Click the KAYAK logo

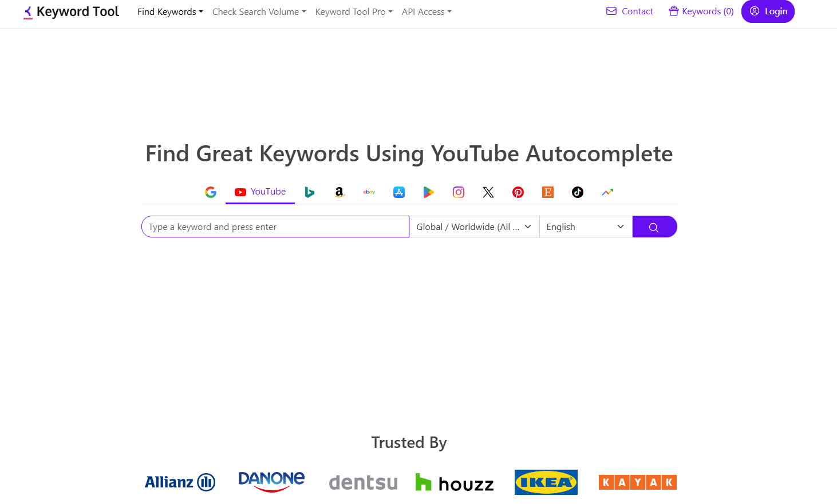coord(638,482)
